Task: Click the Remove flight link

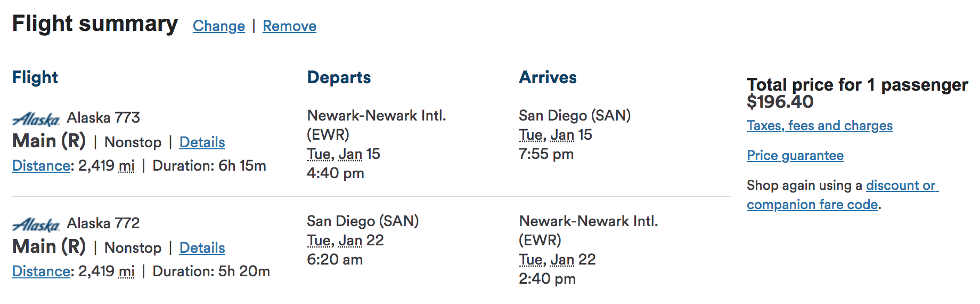Action: [x=289, y=26]
